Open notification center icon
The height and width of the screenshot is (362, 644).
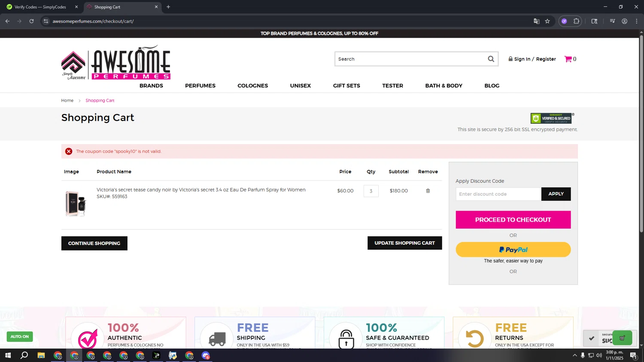pyautogui.click(x=633, y=355)
